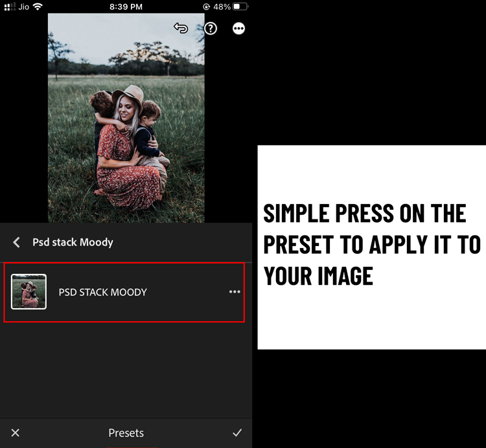Go back from Psd stack Moody group

tap(17, 242)
